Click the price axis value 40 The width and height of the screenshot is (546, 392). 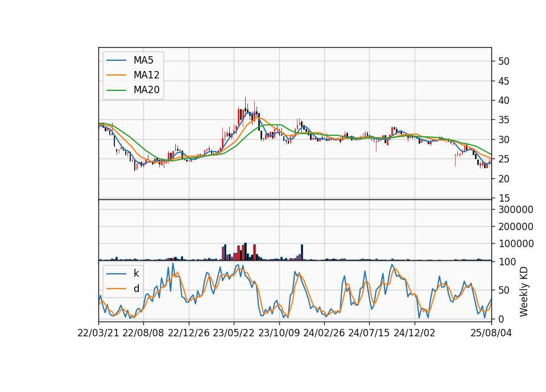point(504,101)
